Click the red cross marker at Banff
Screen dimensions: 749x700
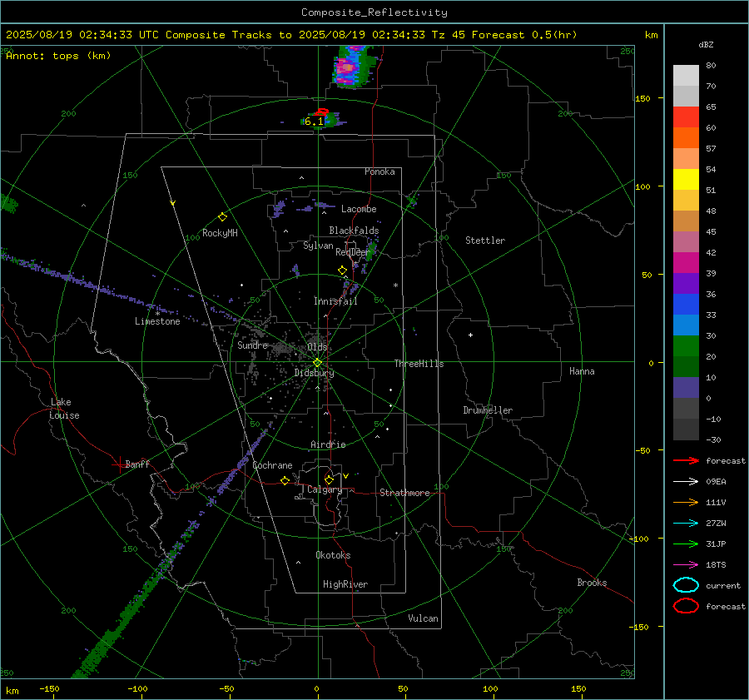(x=119, y=464)
